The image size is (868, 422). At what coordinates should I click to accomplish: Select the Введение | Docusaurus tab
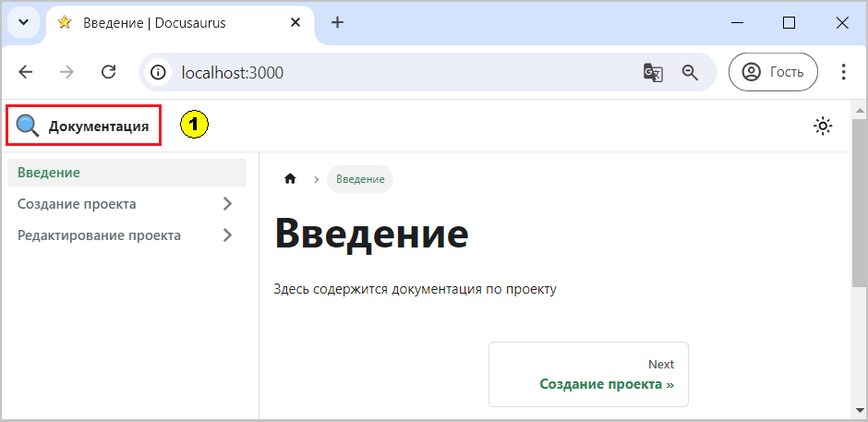[180, 23]
